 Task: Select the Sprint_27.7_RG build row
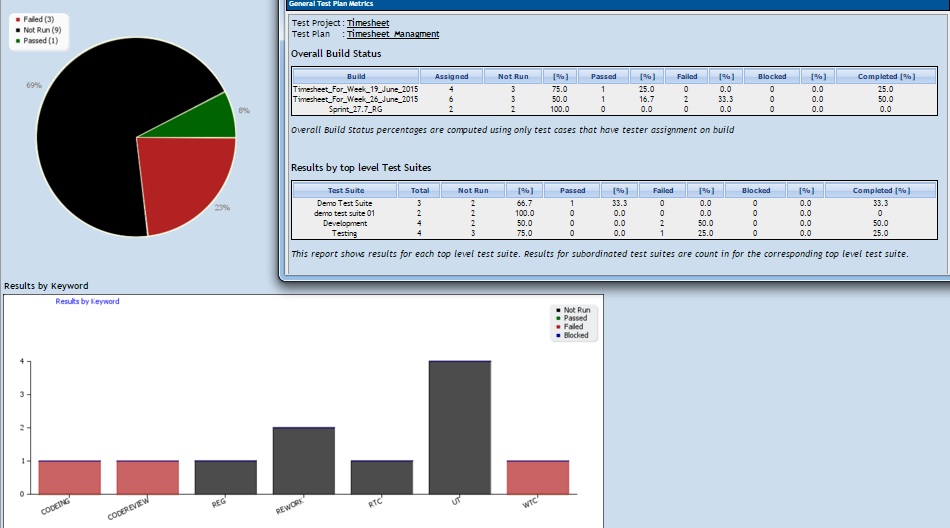tap(355, 109)
